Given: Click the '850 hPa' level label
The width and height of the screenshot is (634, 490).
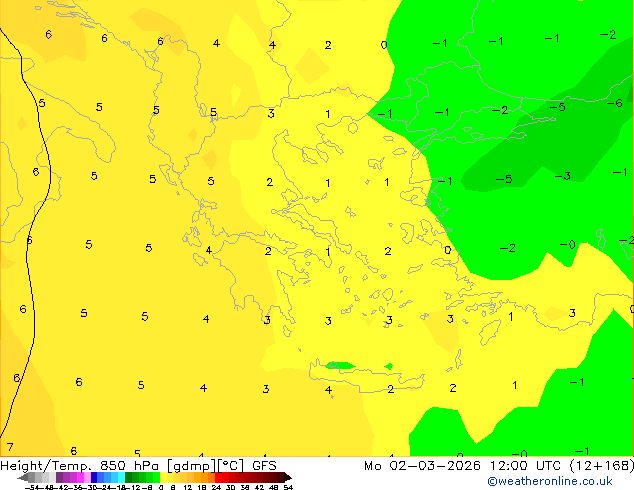Looking at the screenshot, I should [x=131, y=466].
